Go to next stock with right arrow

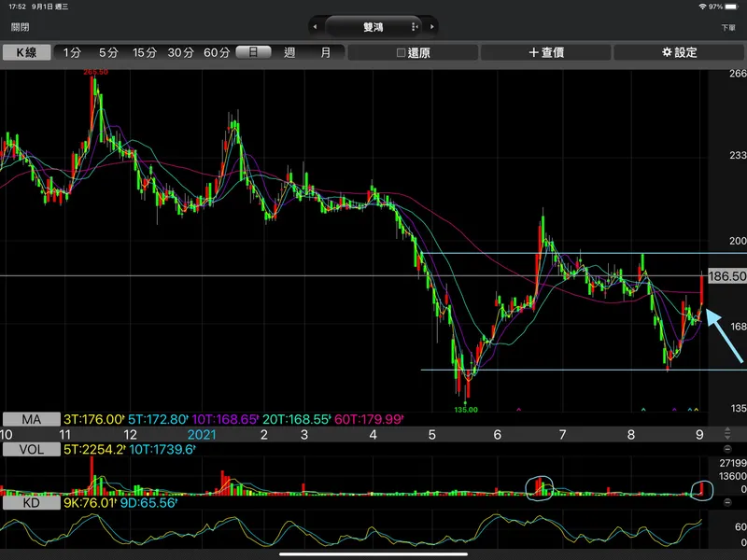tap(431, 27)
